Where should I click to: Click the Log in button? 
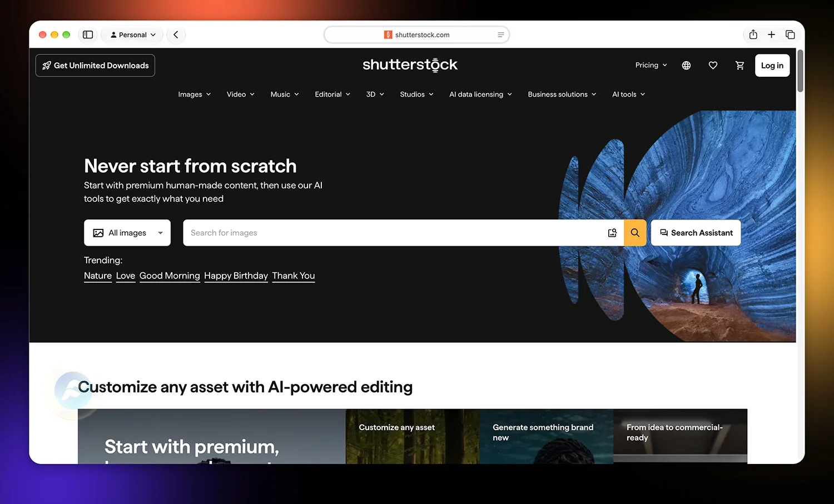coord(772,66)
